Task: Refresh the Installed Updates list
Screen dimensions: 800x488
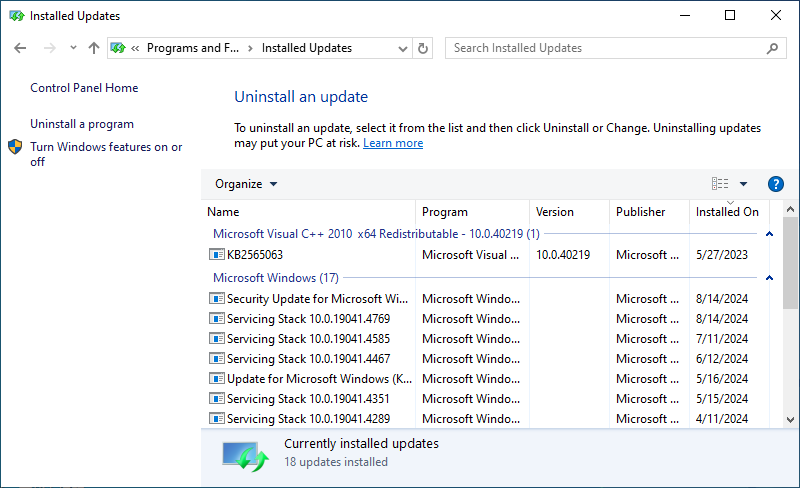Action: pyautogui.click(x=422, y=48)
